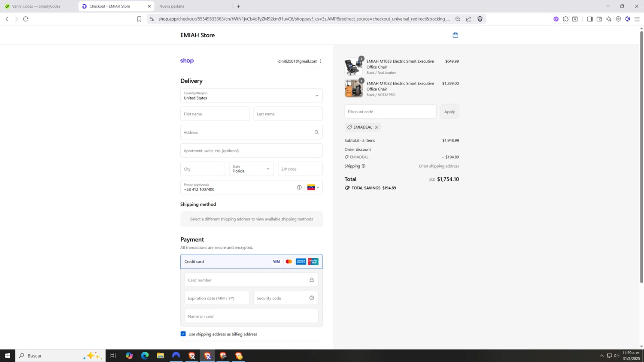Open the shopping bag cart icon

[456, 35]
